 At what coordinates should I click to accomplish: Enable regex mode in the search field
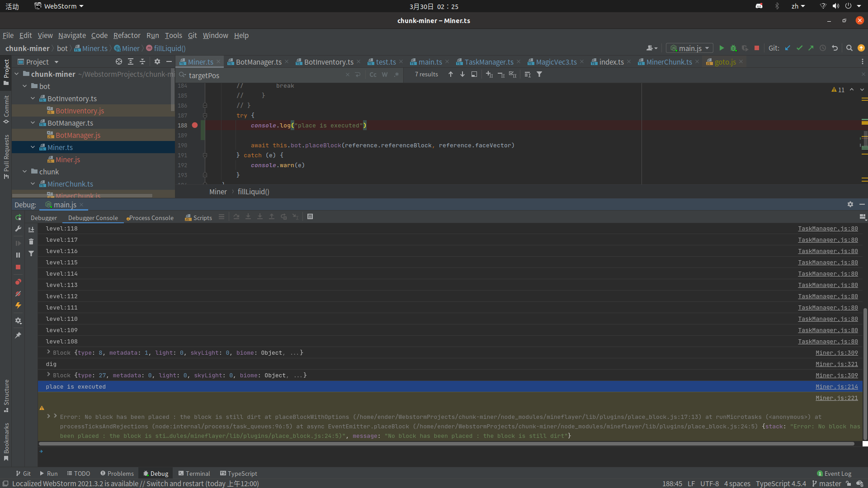[x=396, y=75]
